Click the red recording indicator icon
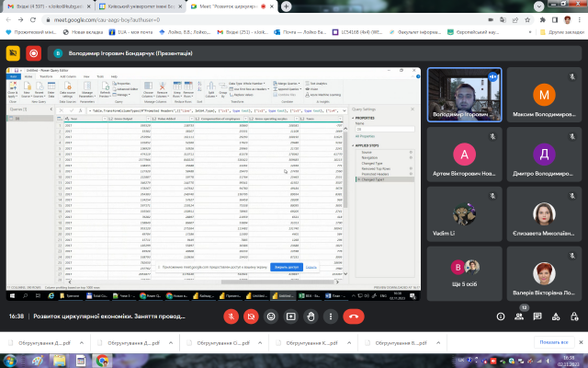The height and width of the screenshot is (368, 588). click(34, 53)
